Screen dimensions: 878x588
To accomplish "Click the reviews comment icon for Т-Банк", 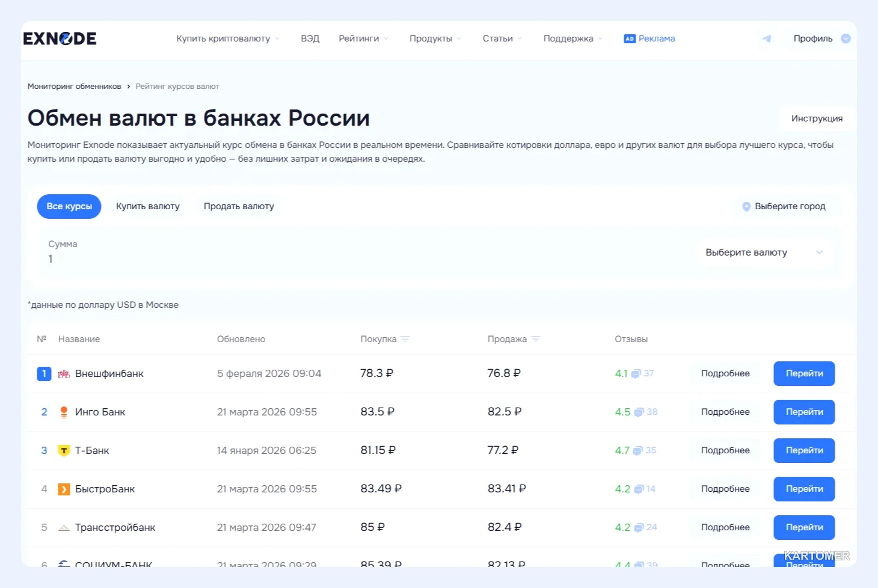I will tap(637, 451).
